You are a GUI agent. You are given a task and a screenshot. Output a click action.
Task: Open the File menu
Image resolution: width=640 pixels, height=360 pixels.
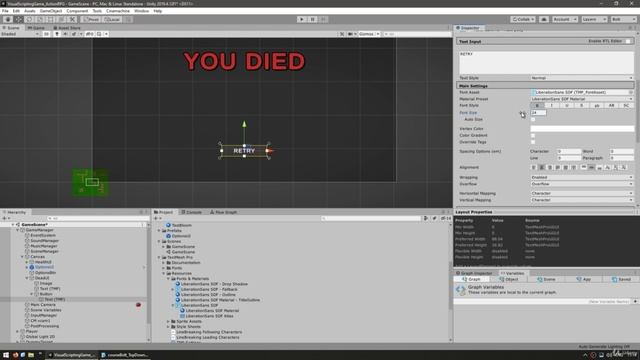coord(5,11)
